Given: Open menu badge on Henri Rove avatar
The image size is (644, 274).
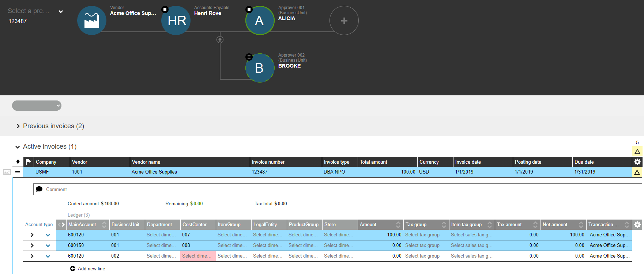Looking at the screenshot, I should point(165,9).
